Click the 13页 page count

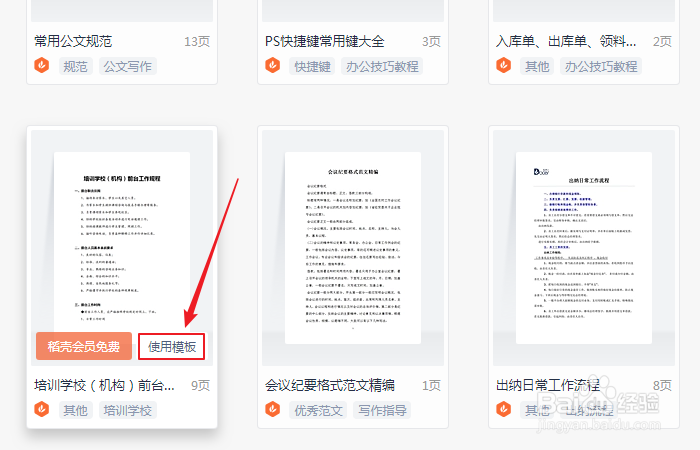tap(197, 42)
